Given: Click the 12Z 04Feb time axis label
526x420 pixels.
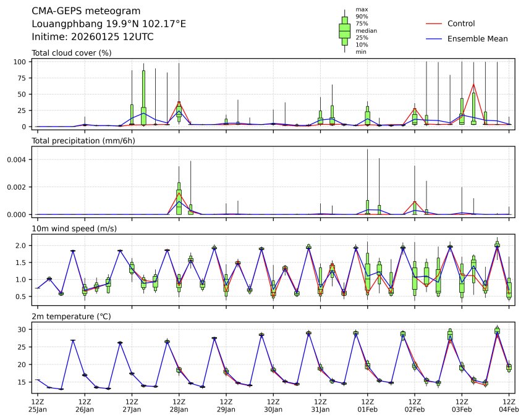Looking at the screenshot, I should coord(509,405).
